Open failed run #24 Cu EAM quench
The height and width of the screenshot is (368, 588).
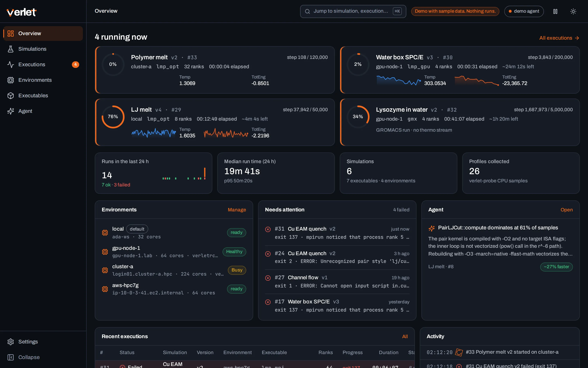pos(337,257)
